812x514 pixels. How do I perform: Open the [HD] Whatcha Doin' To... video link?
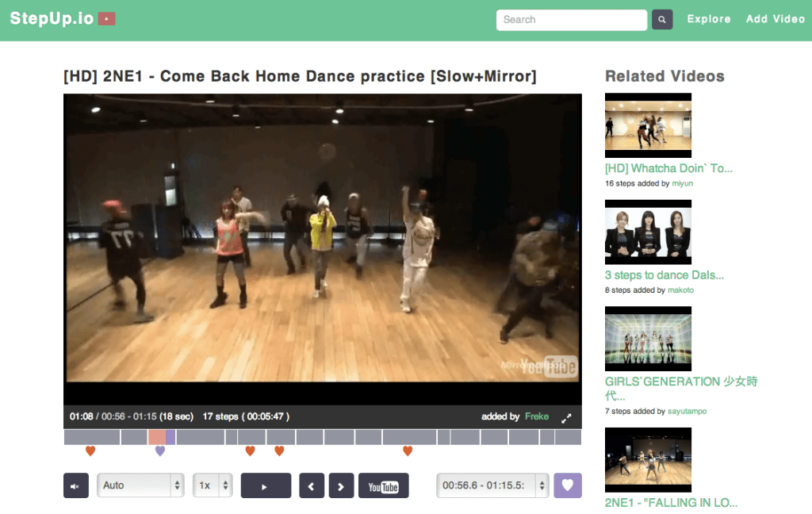tap(668, 168)
